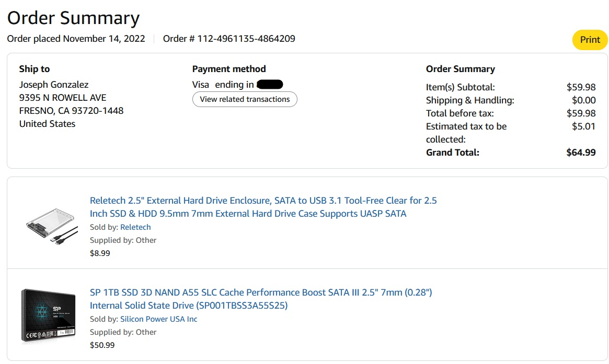Click the yellow Print button

[590, 40]
